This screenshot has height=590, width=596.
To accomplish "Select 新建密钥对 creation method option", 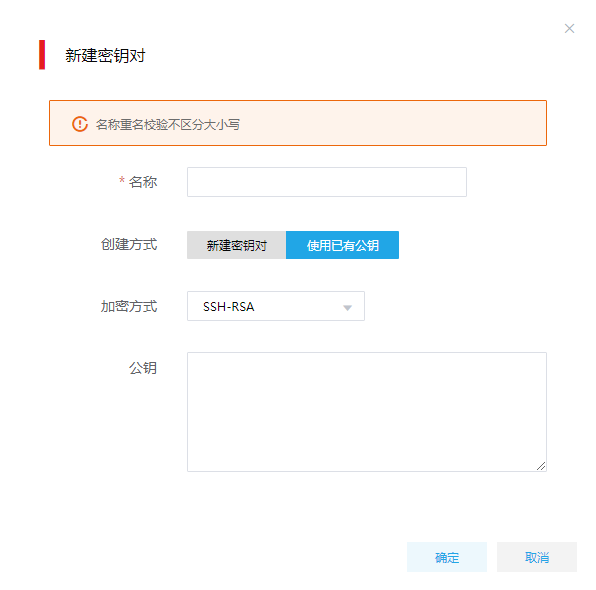I will click(x=236, y=245).
